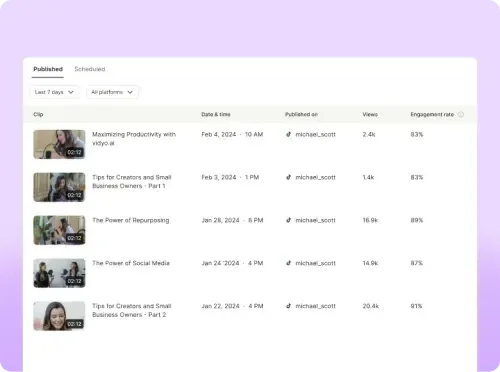500x372 pixels.
Task: Open The Power of Repurposing clip title
Action: point(131,220)
